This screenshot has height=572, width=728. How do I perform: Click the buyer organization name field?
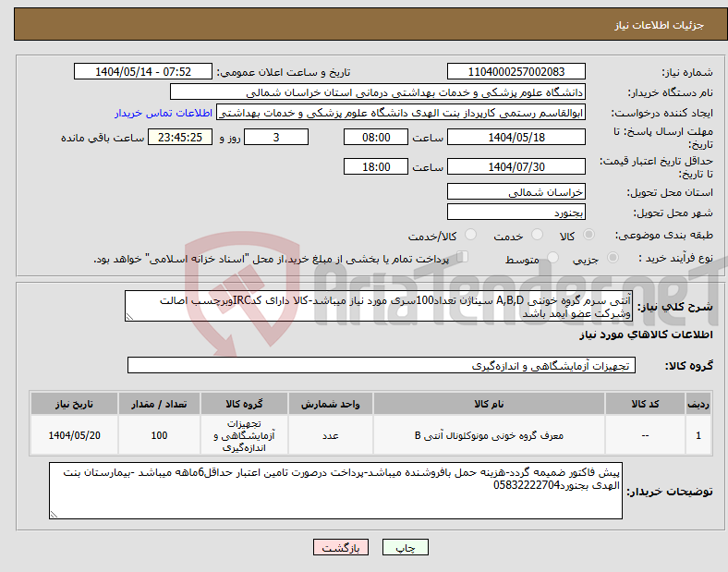[x=378, y=91]
